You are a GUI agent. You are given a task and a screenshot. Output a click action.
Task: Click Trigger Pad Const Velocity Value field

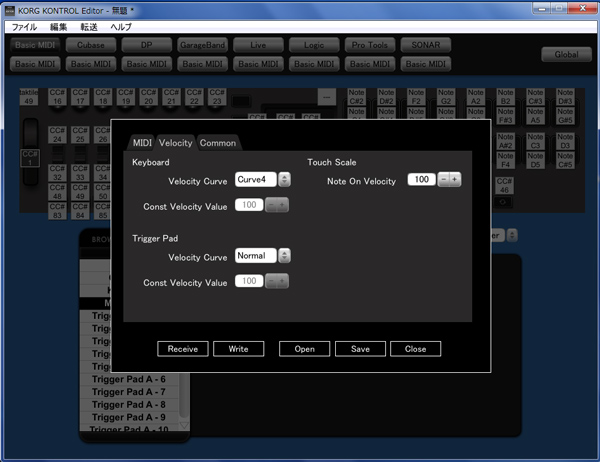click(249, 281)
